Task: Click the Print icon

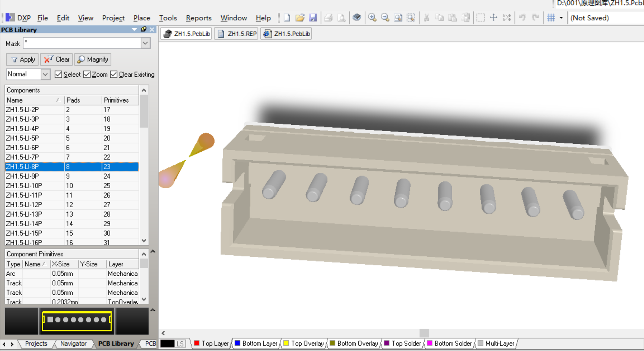Action: [328, 18]
